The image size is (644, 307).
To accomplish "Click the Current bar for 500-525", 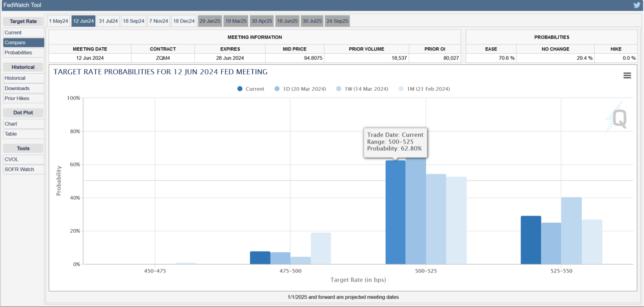I will tap(395, 212).
